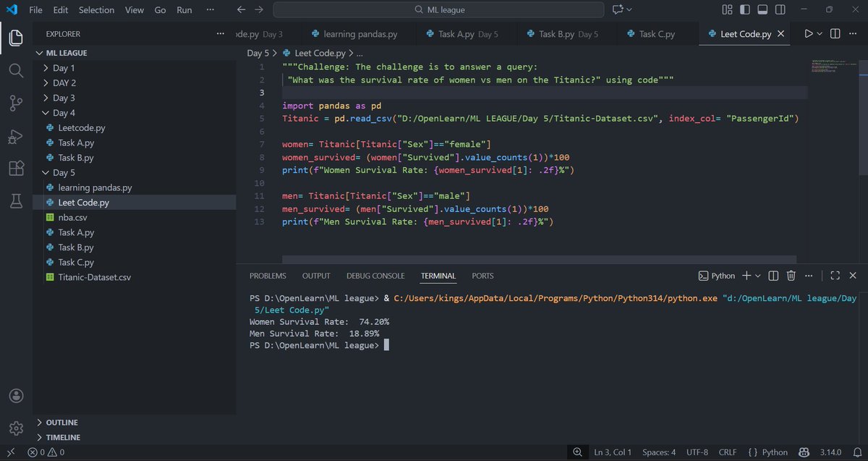Open the Run menu
Screen dimensions: 868x461
pos(184,10)
